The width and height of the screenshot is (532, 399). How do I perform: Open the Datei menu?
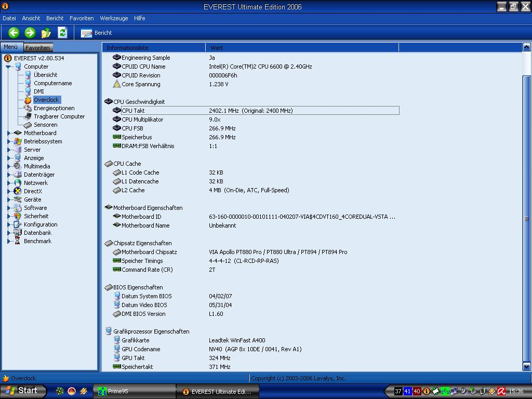coord(9,18)
